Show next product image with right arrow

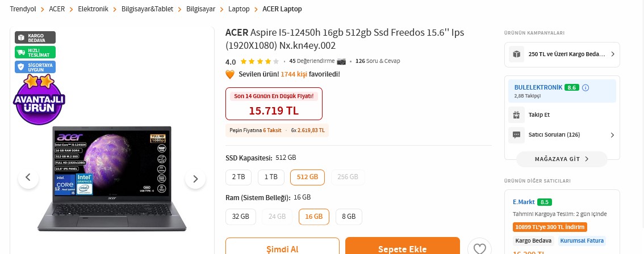click(x=195, y=179)
